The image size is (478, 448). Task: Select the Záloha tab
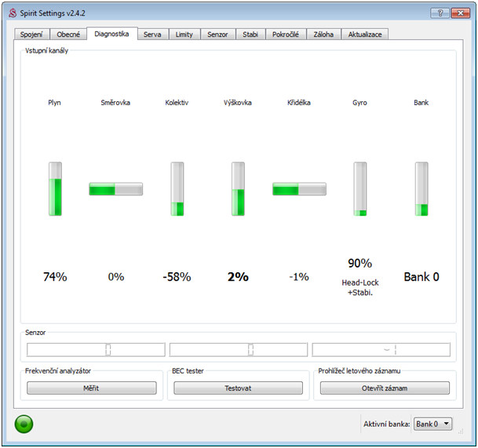[323, 35]
